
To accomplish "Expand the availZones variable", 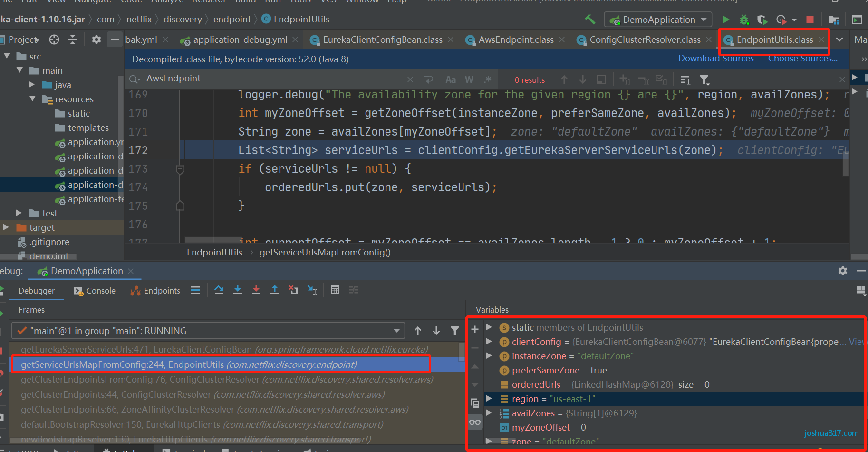I will click(x=489, y=413).
